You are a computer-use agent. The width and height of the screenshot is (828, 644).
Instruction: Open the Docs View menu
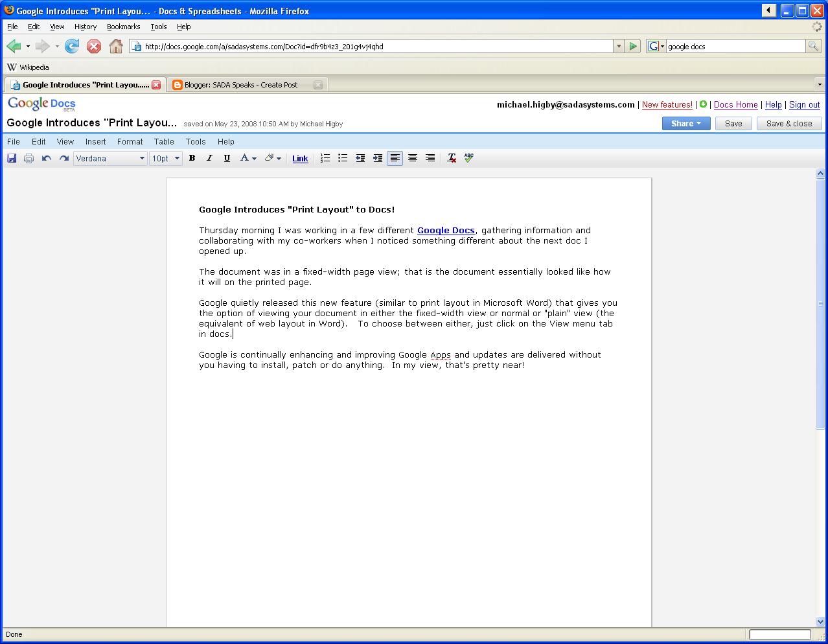[65, 141]
